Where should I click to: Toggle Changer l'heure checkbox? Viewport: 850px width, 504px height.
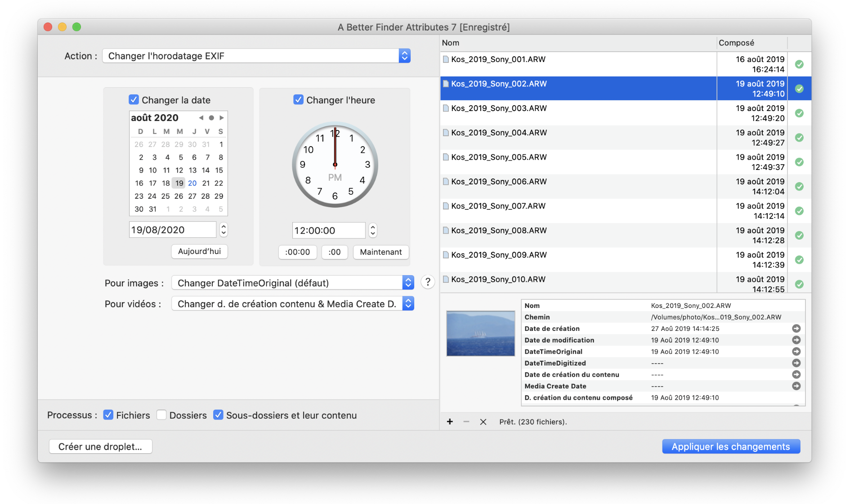click(x=298, y=100)
